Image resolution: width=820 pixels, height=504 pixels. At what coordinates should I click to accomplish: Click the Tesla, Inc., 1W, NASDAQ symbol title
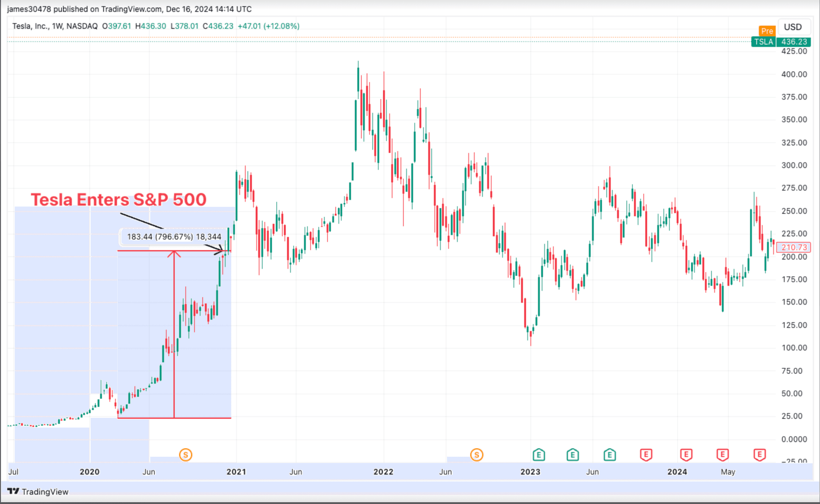click(x=55, y=26)
